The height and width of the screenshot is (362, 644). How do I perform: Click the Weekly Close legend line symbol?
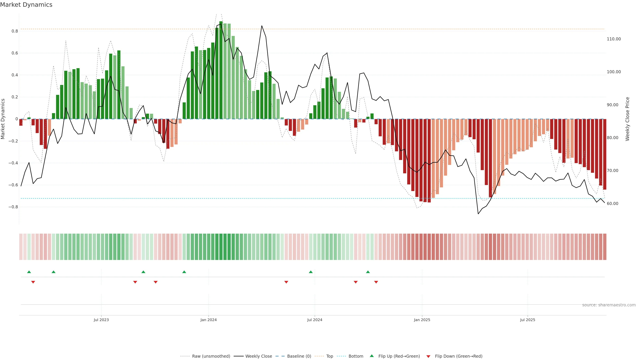pos(238,356)
